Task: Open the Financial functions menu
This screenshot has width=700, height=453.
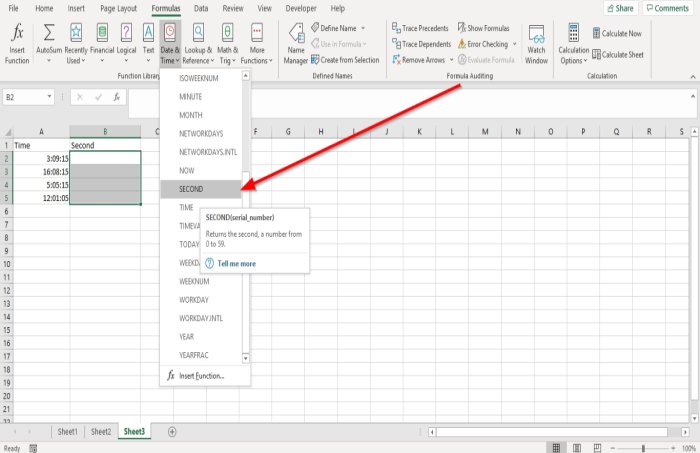Action: coord(102,44)
